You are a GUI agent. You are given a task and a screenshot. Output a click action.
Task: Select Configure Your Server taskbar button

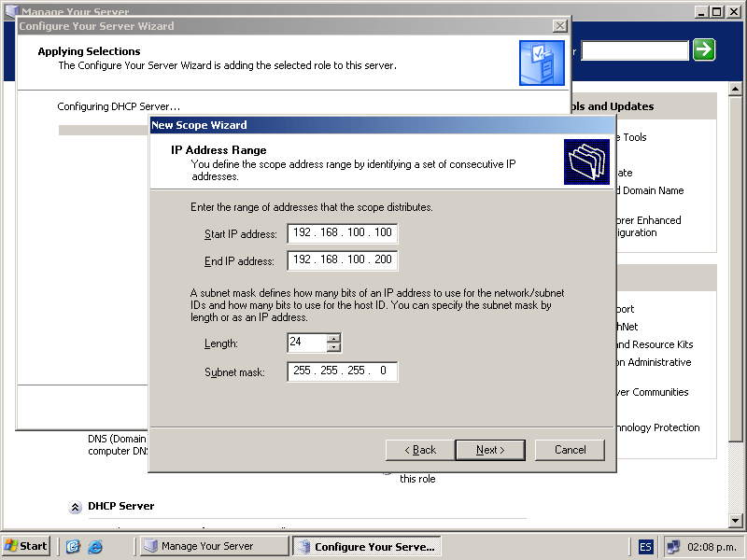coord(366,546)
